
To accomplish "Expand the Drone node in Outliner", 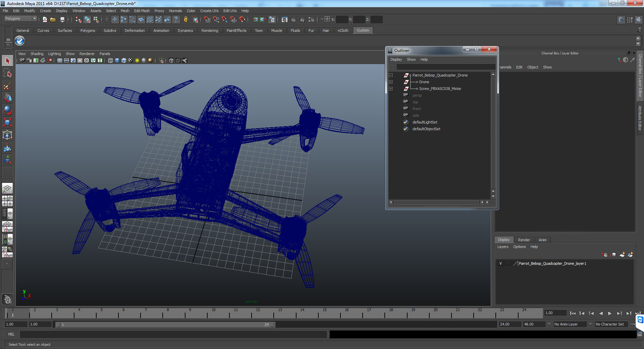I will click(391, 82).
